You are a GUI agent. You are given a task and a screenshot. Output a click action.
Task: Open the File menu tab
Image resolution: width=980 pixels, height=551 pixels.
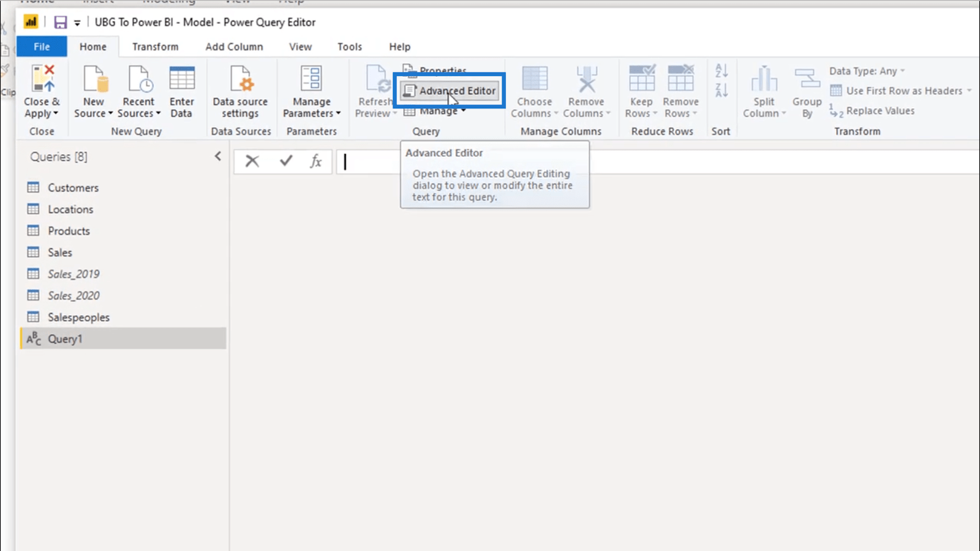(42, 47)
